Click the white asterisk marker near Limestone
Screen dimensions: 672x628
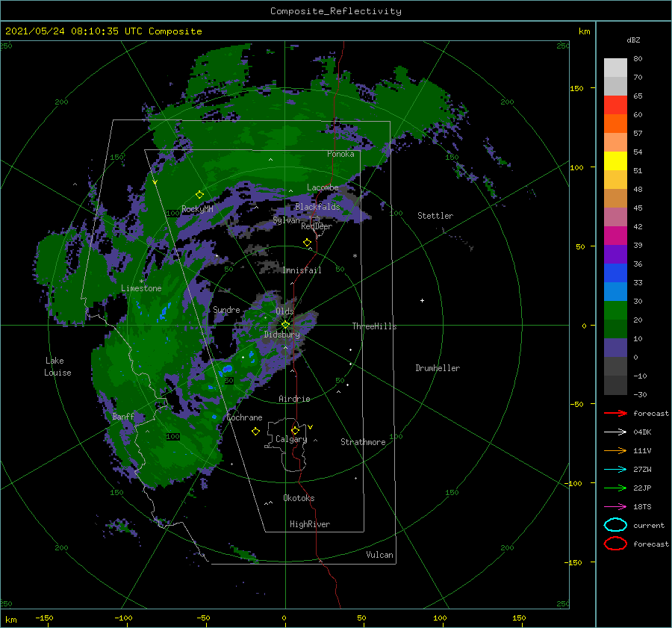141,282
